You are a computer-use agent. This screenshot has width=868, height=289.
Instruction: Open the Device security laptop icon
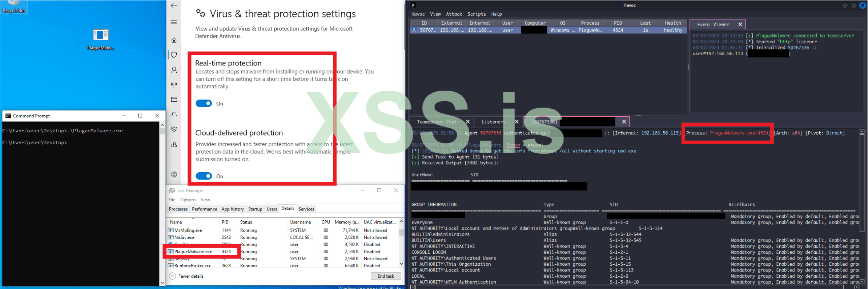tap(174, 115)
